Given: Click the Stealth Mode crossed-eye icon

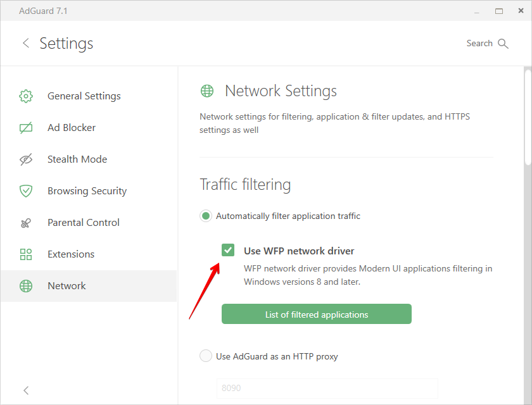Looking at the screenshot, I should click(x=26, y=159).
